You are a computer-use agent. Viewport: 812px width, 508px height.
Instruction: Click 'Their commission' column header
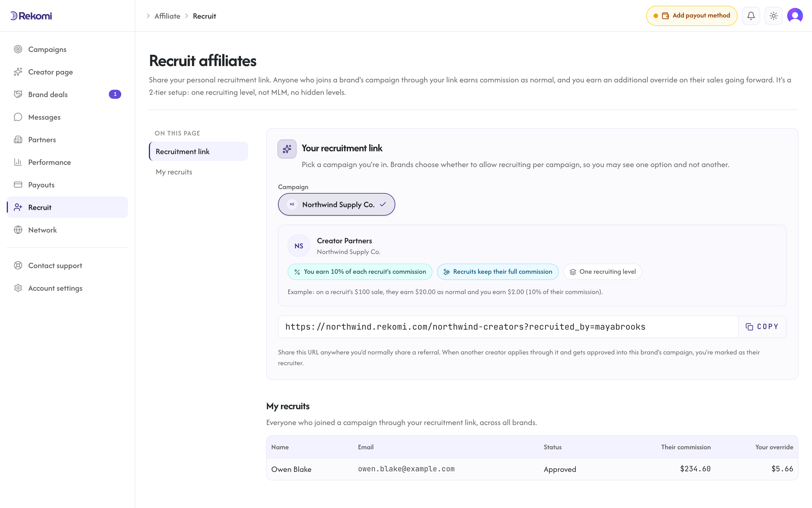tap(685, 447)
